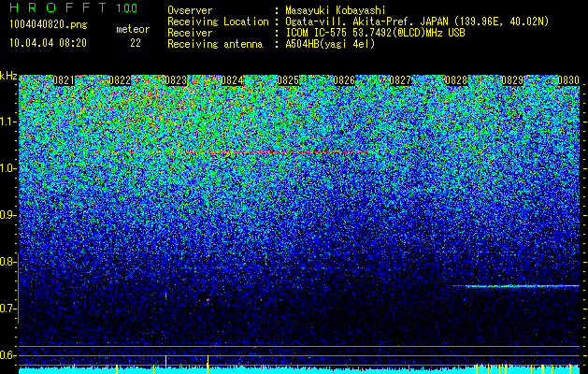Click the red meteor echo dot below 0823
The width and height of the screenshot is (588, 374).
(x=165, y=297)
